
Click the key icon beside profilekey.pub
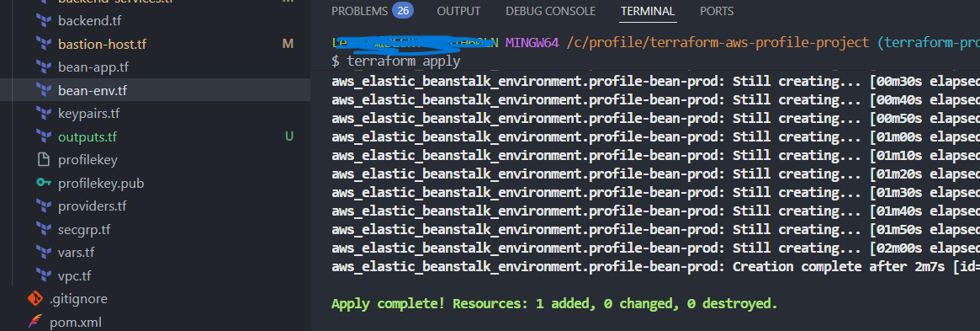point(43,183)
